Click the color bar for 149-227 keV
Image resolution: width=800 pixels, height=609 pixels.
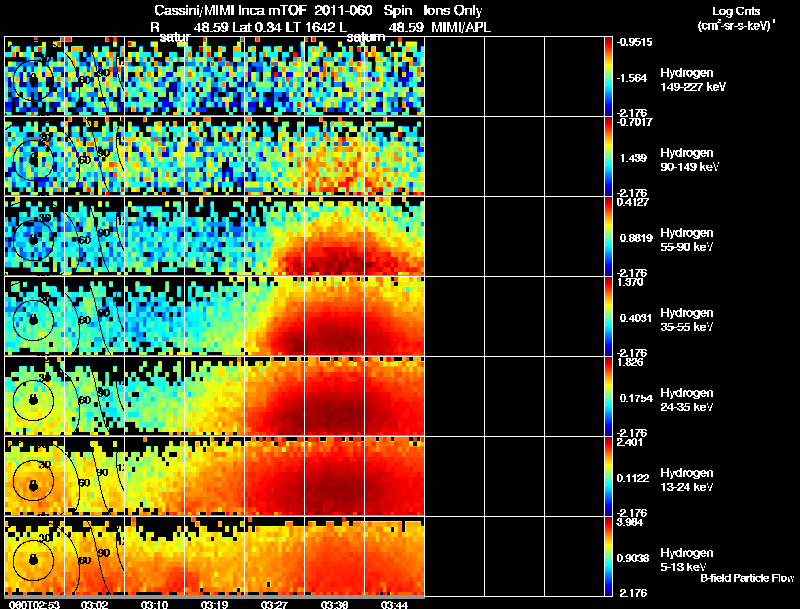608,76
